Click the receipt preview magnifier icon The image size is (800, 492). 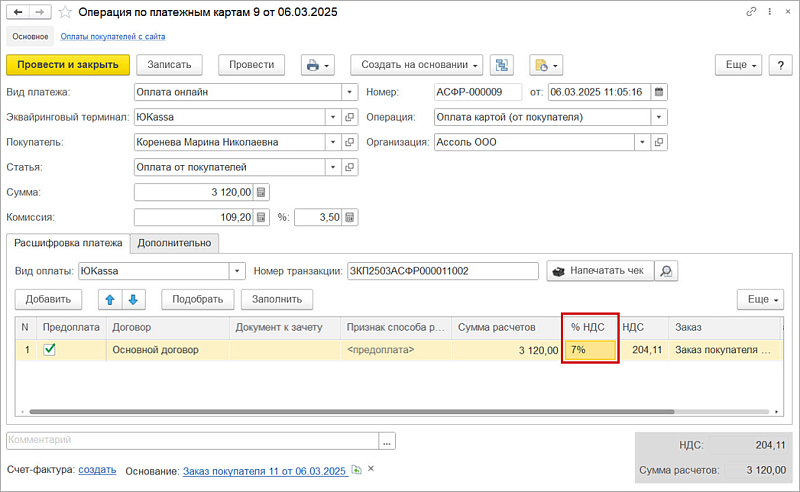[666, 271]
